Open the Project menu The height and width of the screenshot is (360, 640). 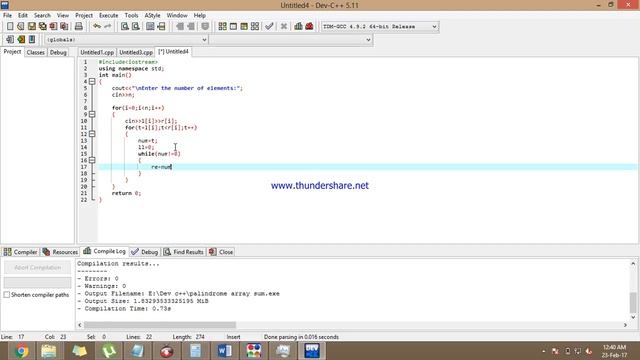pyautogui.click(x=84, y=16)
